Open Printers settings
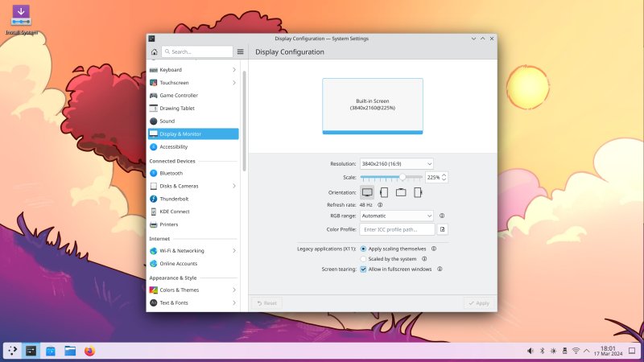 point(193,224)
